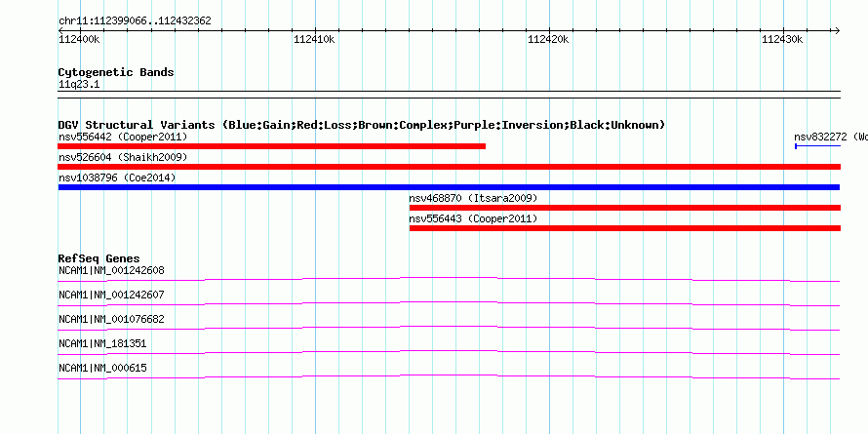
Task: Open nsv556442 (Cooper2011) variant label
Action: [123, 137]
